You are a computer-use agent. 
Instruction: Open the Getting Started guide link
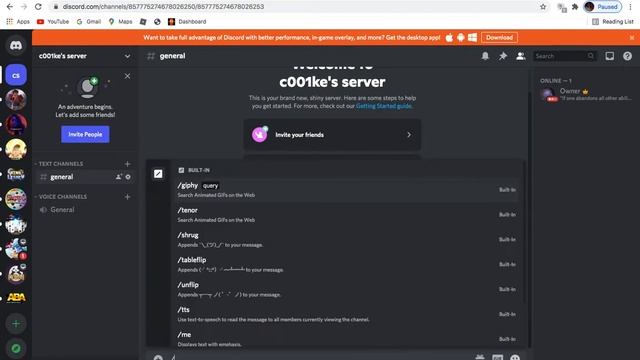[384, 106]
